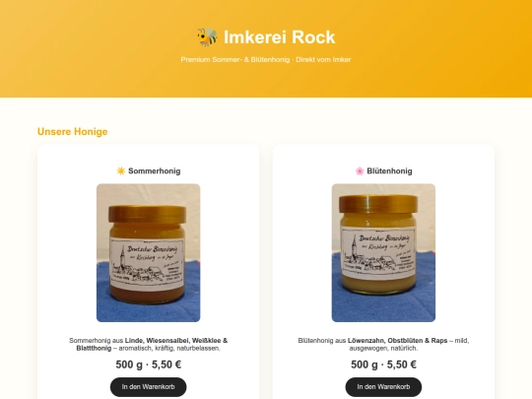This screenshot has width=532, height=399.
Task: Open the Blütenhonig jar photo
Action: [383, 253]
